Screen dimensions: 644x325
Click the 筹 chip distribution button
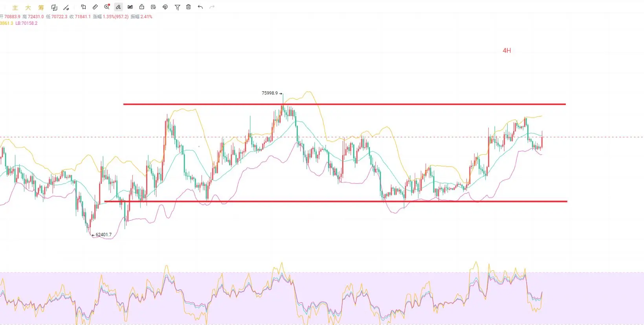point(41,7)
